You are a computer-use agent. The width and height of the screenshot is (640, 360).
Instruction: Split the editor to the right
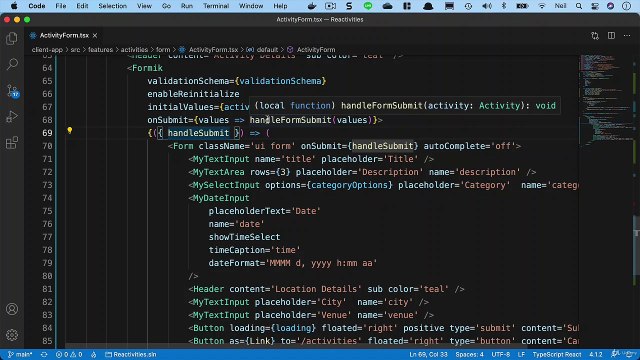(x=611, y=36)
